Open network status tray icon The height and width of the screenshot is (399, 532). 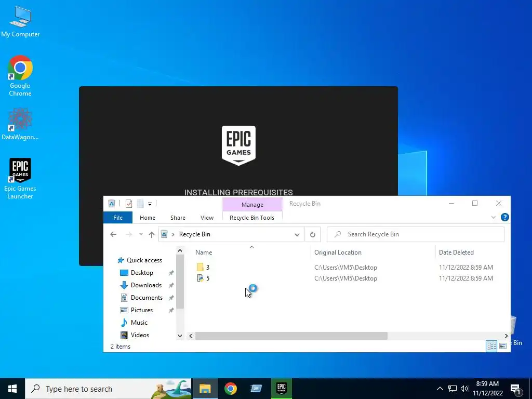tap(453, 389)
